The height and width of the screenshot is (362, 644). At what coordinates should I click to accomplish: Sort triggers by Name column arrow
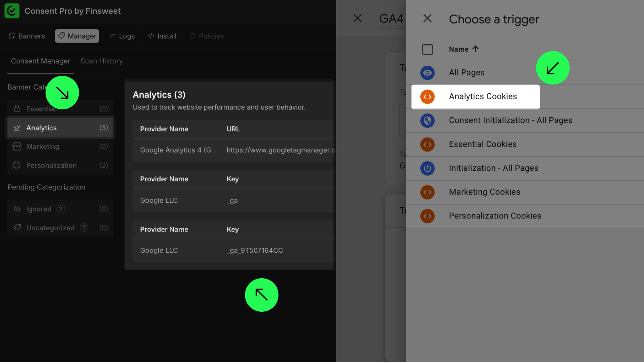point(475,49)
